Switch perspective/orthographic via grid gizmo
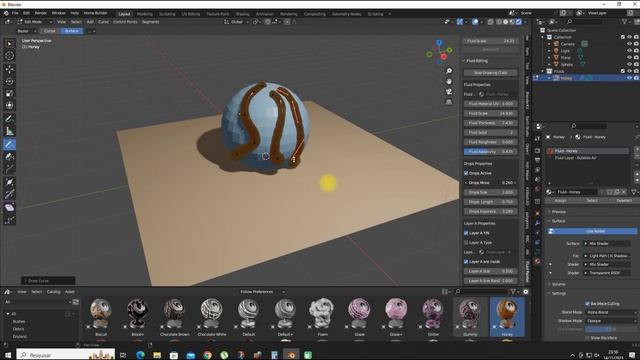The width and height of the screenshot is (640, 360). pyautogui.click(x=449, y=102)
